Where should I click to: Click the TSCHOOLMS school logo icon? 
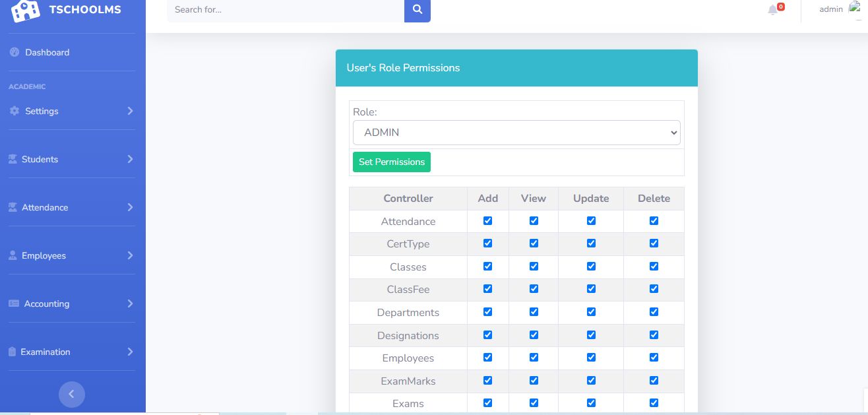pyautogui.click(x=26, y=11)
